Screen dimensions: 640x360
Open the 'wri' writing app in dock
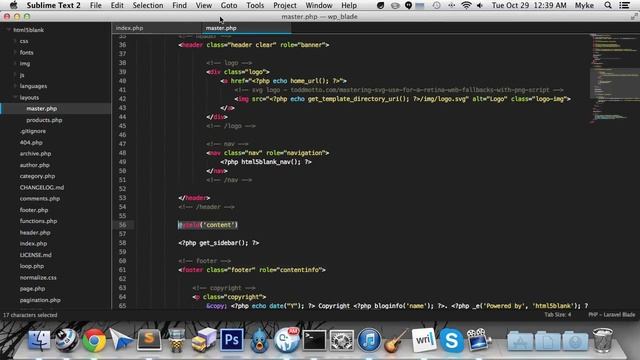click(424, 340)
